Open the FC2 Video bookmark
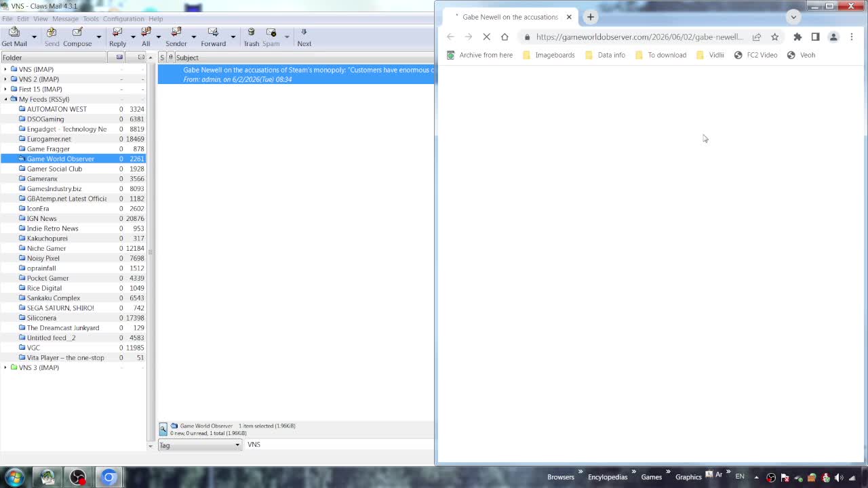Image resolution: width=868 pixels, height=488 pixels. point(755,55)
